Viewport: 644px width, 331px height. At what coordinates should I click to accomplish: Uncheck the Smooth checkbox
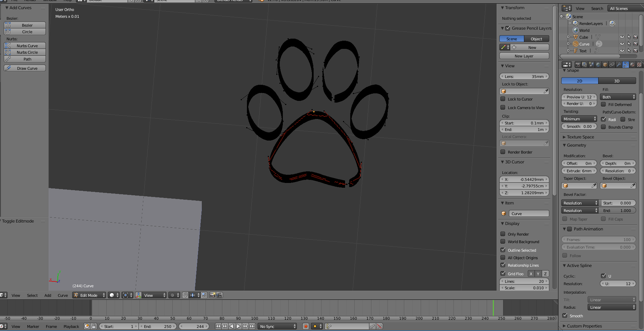[565, 316]
